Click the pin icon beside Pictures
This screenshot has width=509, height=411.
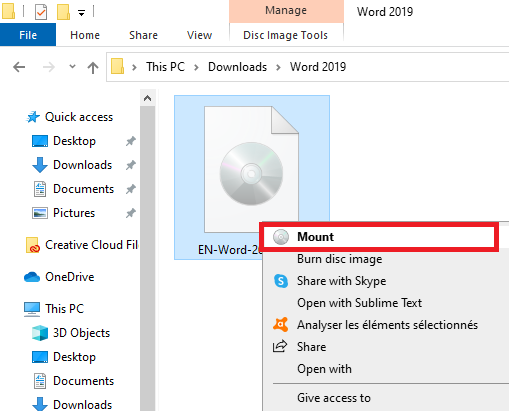pos(131,213)
